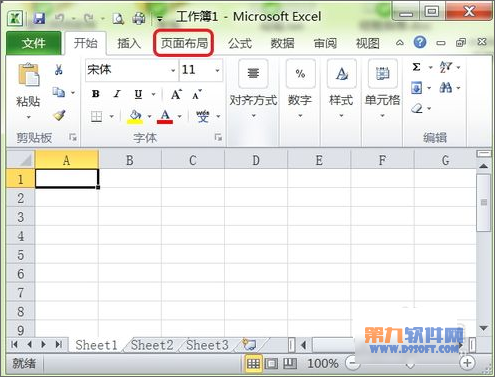Click Decrease Font Size icon
Image resolution: width=495 pixels, height=377 pixels.
pos(197,94)
